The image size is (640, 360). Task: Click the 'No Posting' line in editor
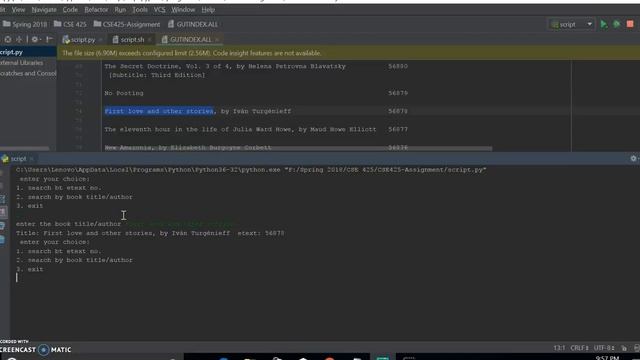coord(124,93)
